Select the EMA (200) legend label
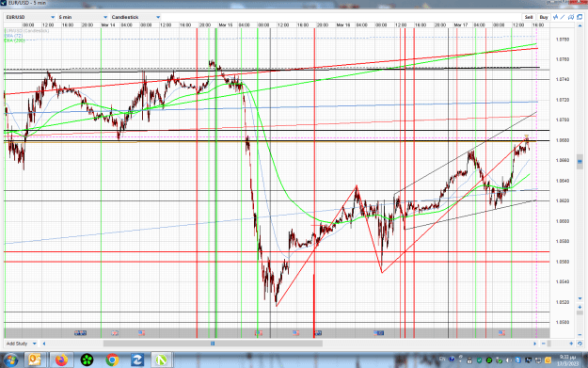Image resolution: width=588 pixels, height=368 pixels. pos(15,40)
